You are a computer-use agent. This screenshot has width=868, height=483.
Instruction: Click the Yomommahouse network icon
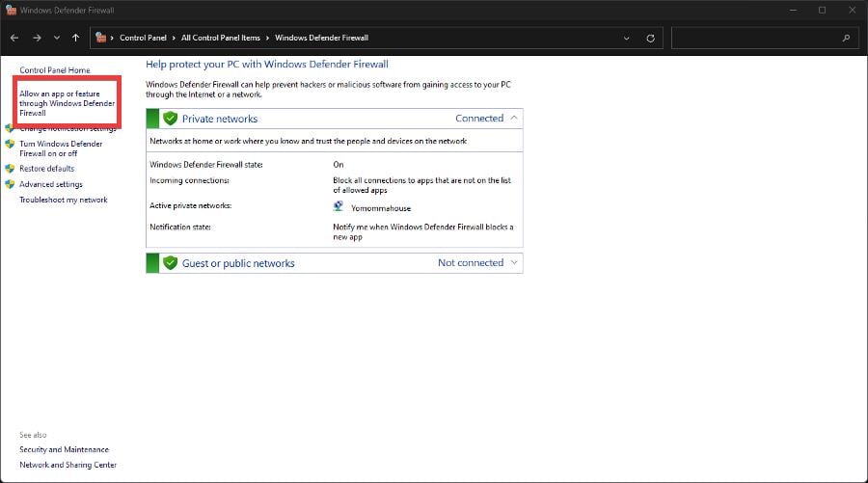[339, 207]
